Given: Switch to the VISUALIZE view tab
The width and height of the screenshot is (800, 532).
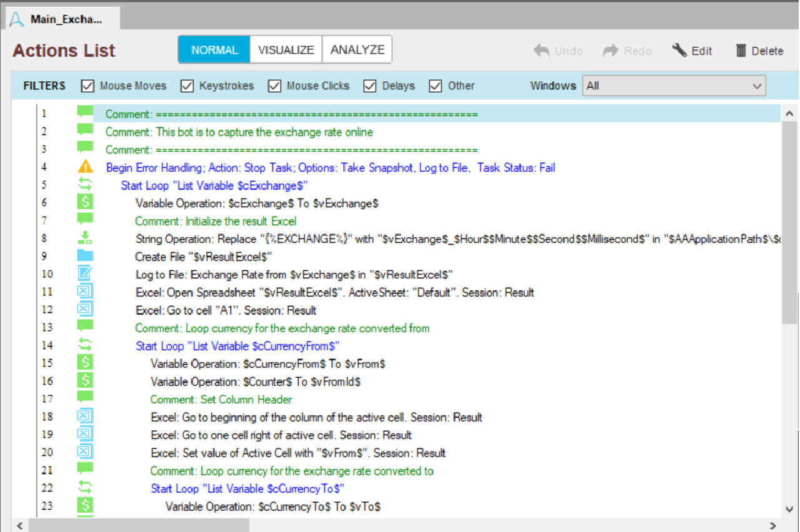Looking at the screenshot, I should 286,50.
